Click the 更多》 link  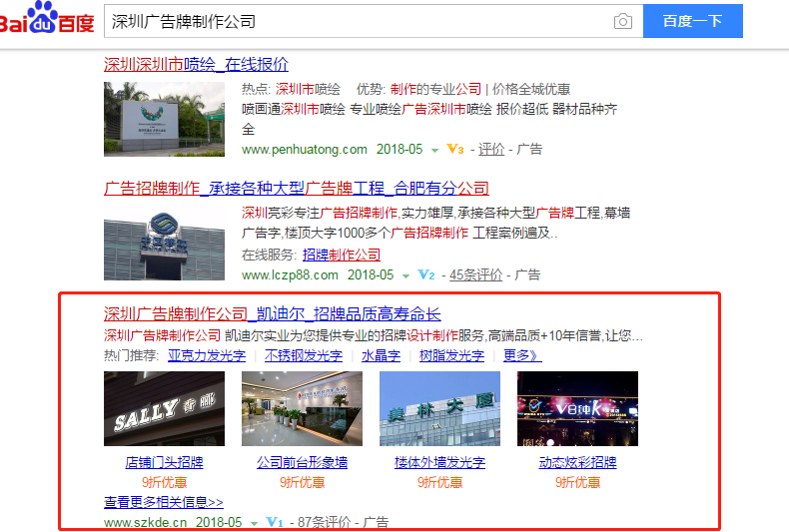pos(522,356)
